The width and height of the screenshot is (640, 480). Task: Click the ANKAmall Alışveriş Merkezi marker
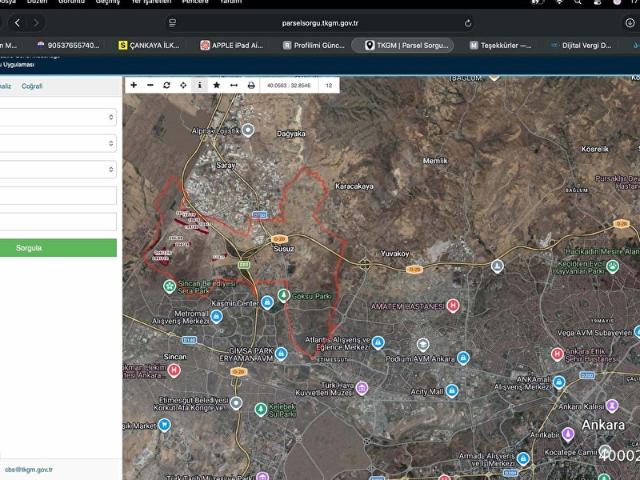[x=559, y=382]
